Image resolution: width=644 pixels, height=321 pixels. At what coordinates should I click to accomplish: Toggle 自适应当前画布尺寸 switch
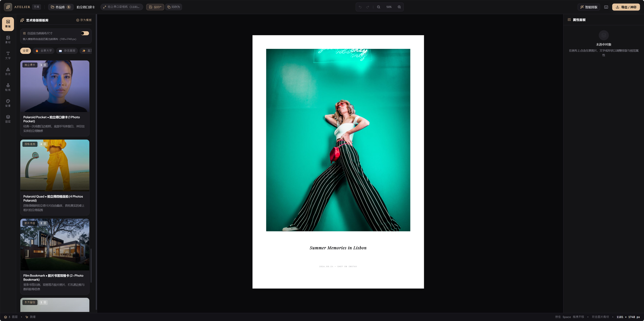point(85,33)
